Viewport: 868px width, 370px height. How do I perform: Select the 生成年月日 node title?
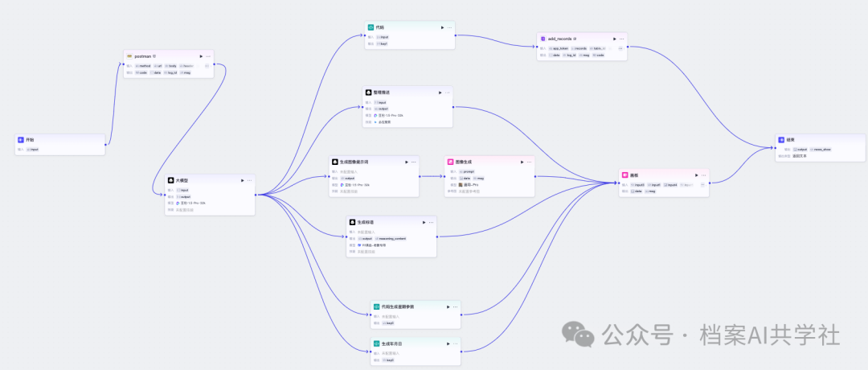392,344
